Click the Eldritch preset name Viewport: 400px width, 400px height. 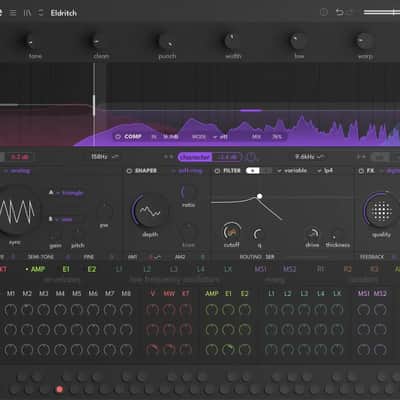tap(64, 13)
